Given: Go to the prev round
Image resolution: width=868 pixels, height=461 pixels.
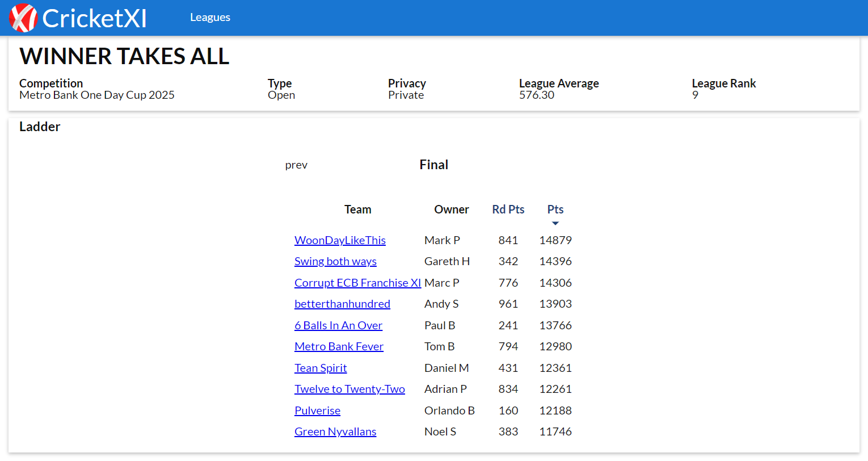Looking at the screenshot, I should 296,165.
